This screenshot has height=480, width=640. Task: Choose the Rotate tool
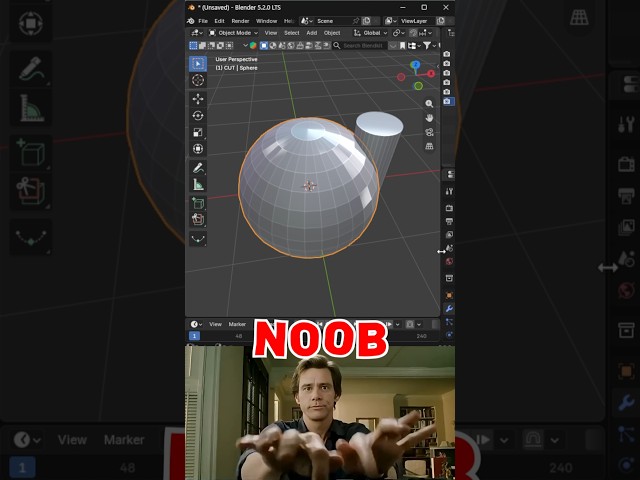coord(198,116)
